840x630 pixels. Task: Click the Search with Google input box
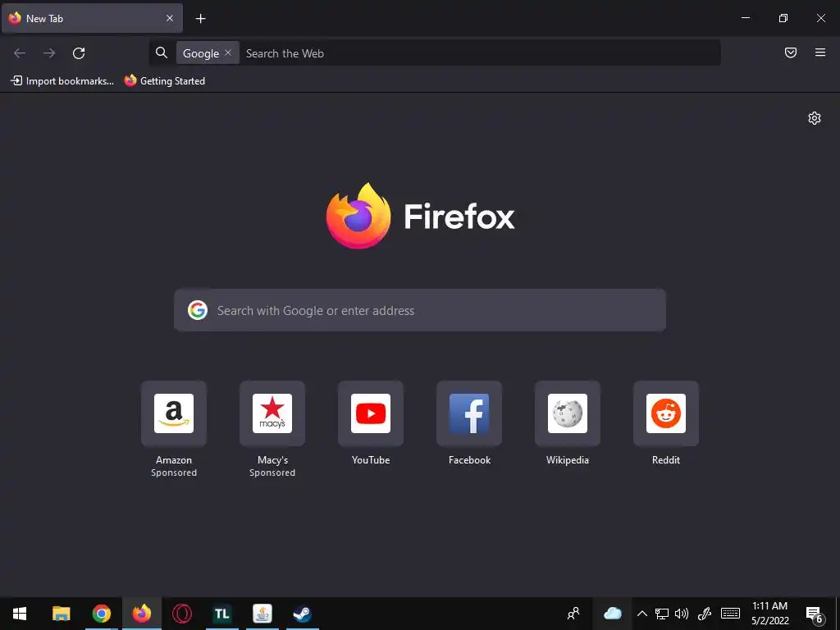pos(420,310)
